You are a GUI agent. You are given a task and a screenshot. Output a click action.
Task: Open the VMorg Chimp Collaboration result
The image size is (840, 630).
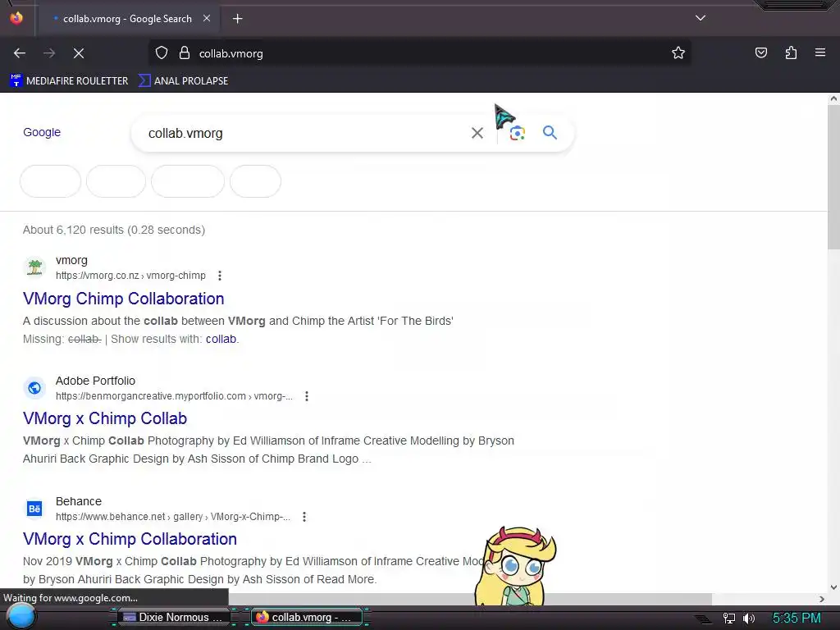coord(123,299)
